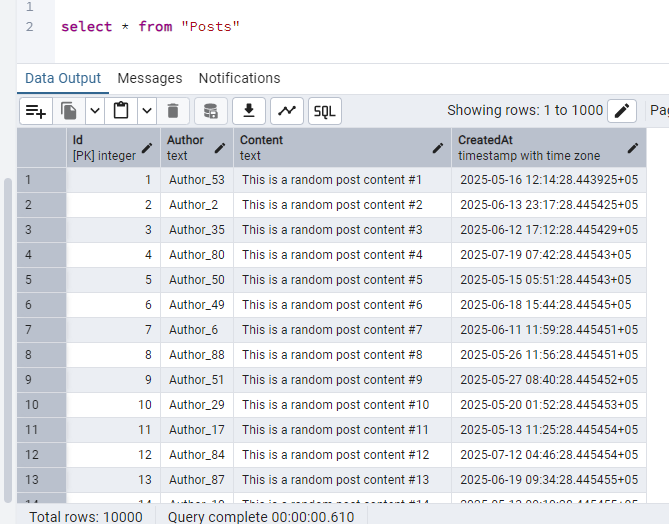Click the Save data changes icon
Screen dimensions: 669x524
click(211, 111)
